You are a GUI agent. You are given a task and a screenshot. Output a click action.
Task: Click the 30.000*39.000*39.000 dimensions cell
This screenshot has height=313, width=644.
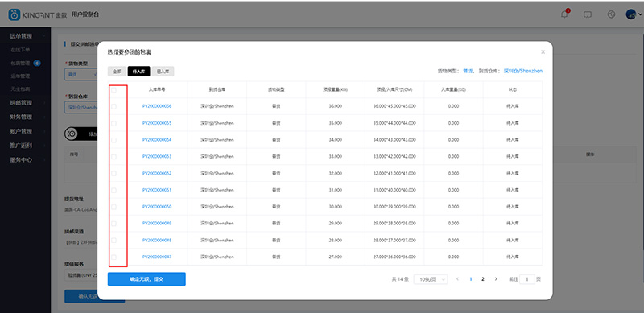click(394, 207)
